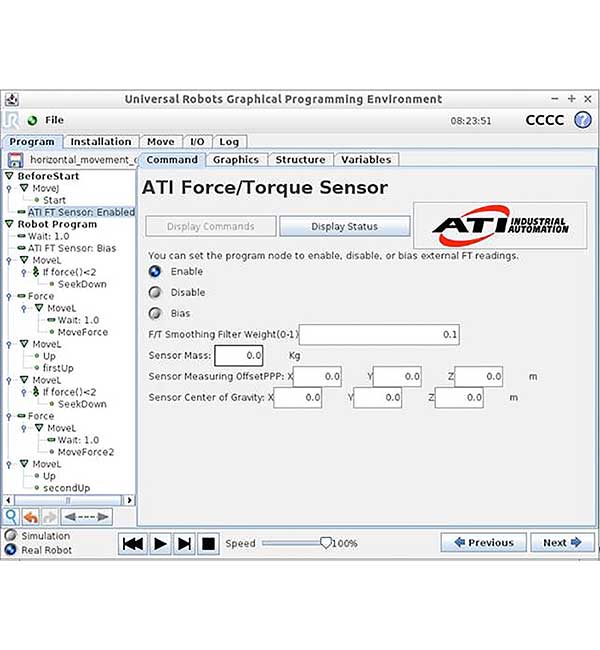Start the program with the play button
Viewport: 600px width, 650px height.
click(x=160, y=543)
